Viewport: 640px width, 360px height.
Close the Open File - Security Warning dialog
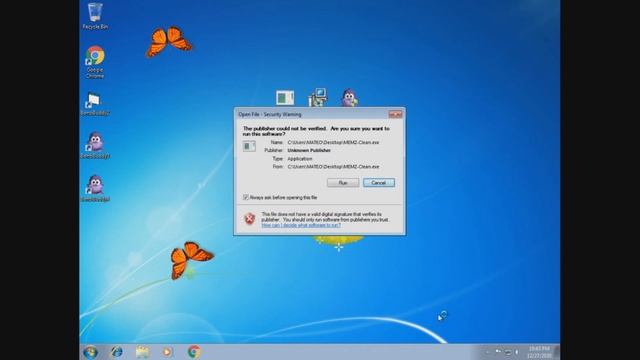[395, 115]
